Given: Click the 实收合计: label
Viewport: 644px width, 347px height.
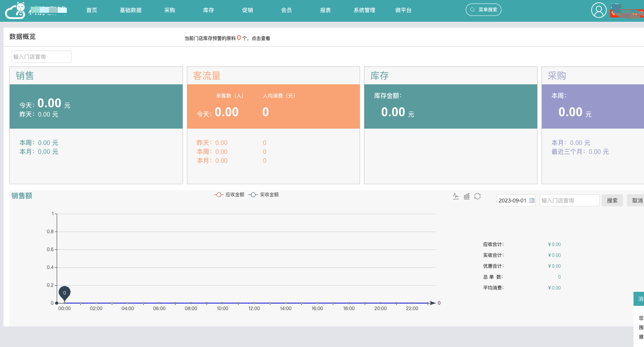Looking at the screenshot, I should coord(493,255).
